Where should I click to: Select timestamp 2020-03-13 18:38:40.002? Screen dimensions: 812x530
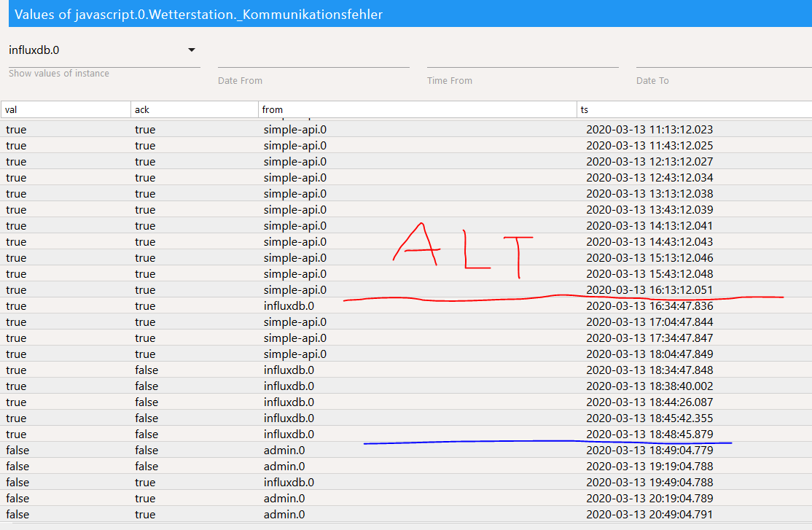[x=649, y=386]
